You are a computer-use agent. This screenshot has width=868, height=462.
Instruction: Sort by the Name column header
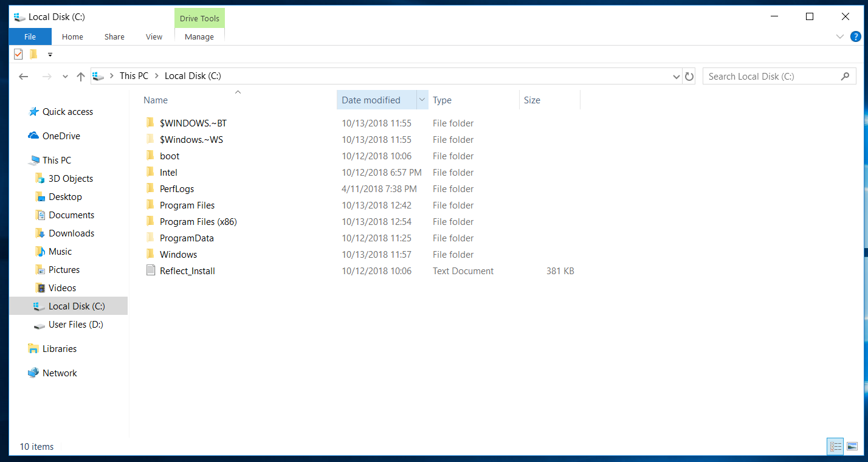coord(238,100)
